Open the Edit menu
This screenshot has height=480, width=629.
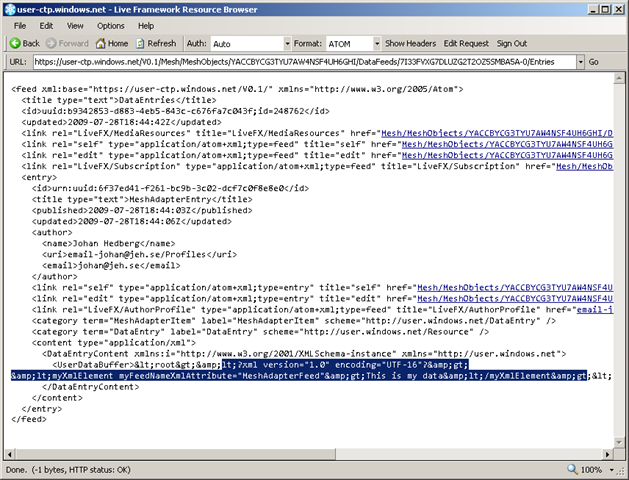46,25
